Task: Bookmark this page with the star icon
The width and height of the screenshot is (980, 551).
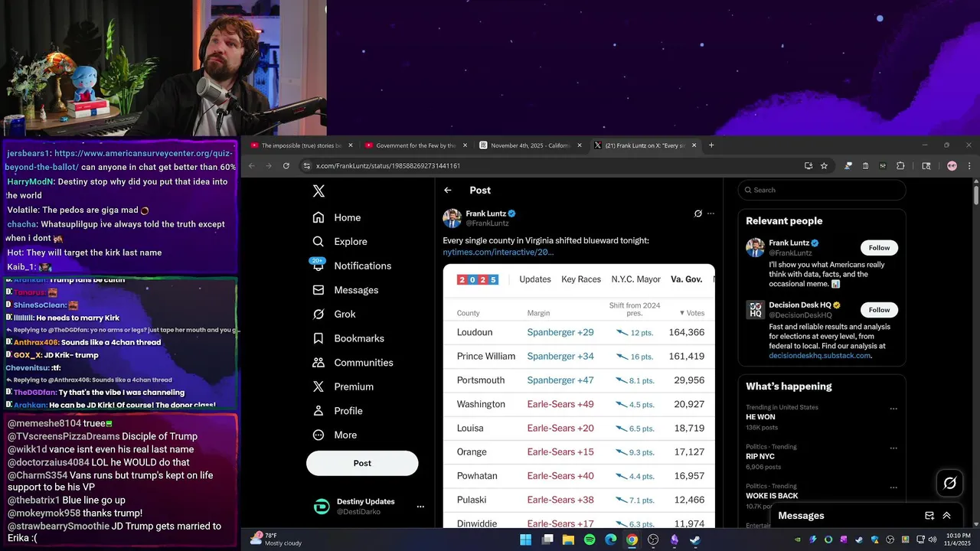Action: (x=824, y=166)
